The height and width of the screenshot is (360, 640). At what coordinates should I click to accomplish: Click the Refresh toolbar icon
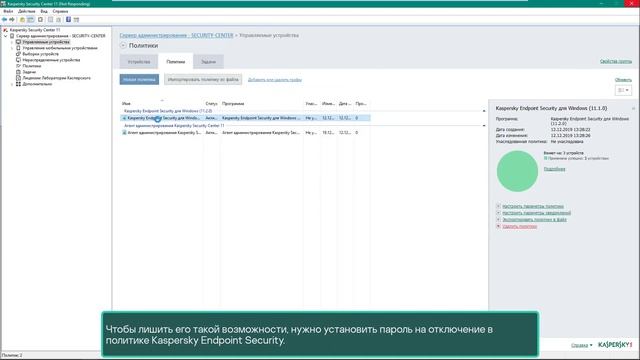40,20
